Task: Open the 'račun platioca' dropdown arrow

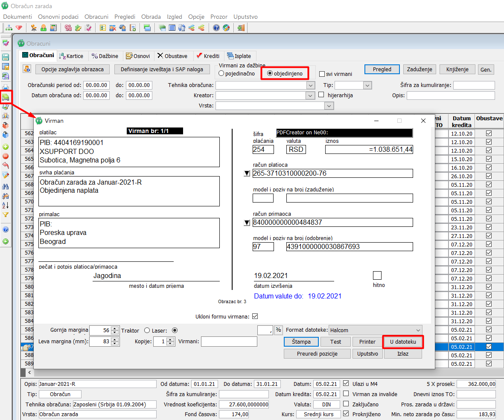Action: (x=247, y=174)
